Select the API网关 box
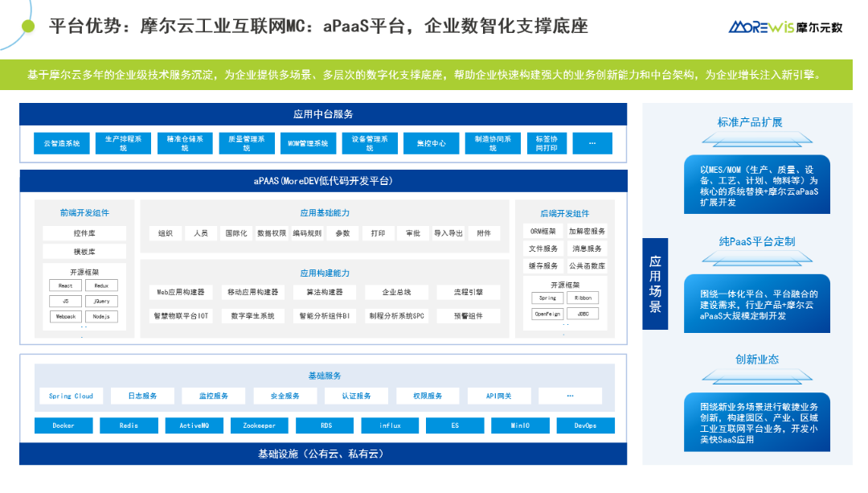Screen dimensions: 868x493 [x=499, y=396]
